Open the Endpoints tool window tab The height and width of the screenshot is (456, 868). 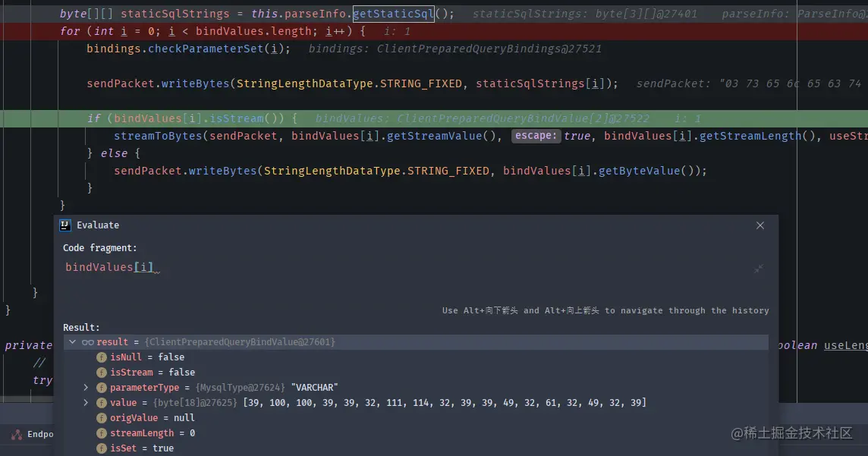33,435
